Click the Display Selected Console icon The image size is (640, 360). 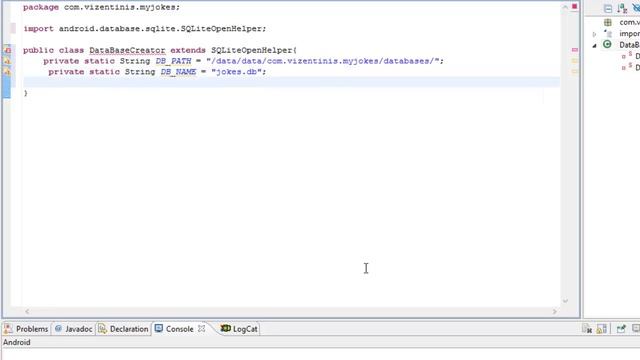click(636, 329)
